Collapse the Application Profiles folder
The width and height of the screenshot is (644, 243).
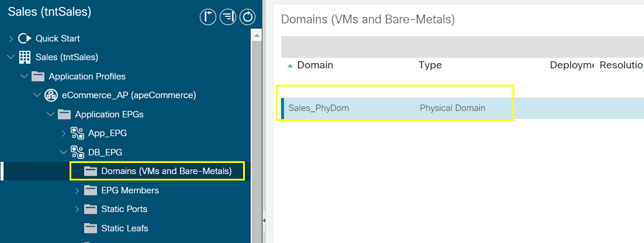click(x=24, y=77)
